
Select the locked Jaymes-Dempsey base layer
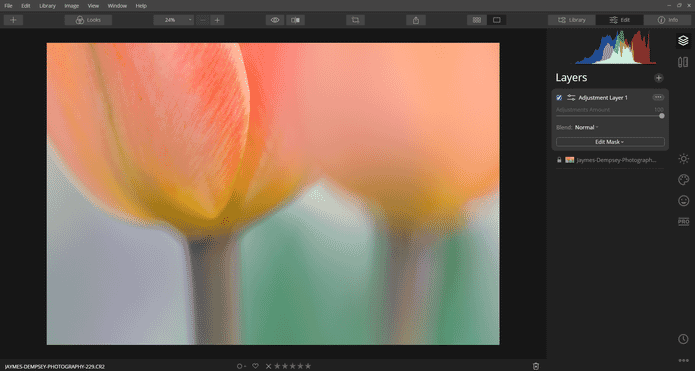click(610, 160)
